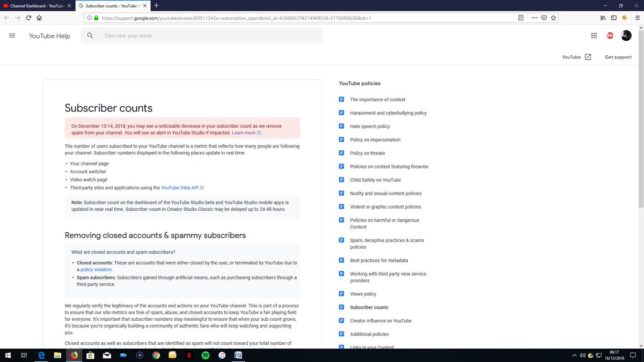Open the YouTube Data API link
Image resolution: width=644 pixels, height=362 pixels.
pyautogui.click(x=182, y=188)
